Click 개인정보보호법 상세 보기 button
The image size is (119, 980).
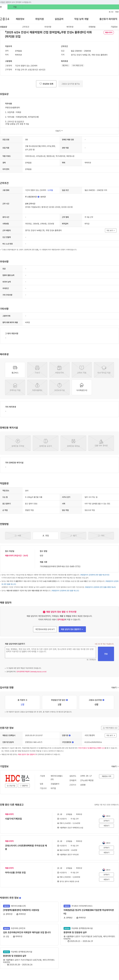pos(45,629)
